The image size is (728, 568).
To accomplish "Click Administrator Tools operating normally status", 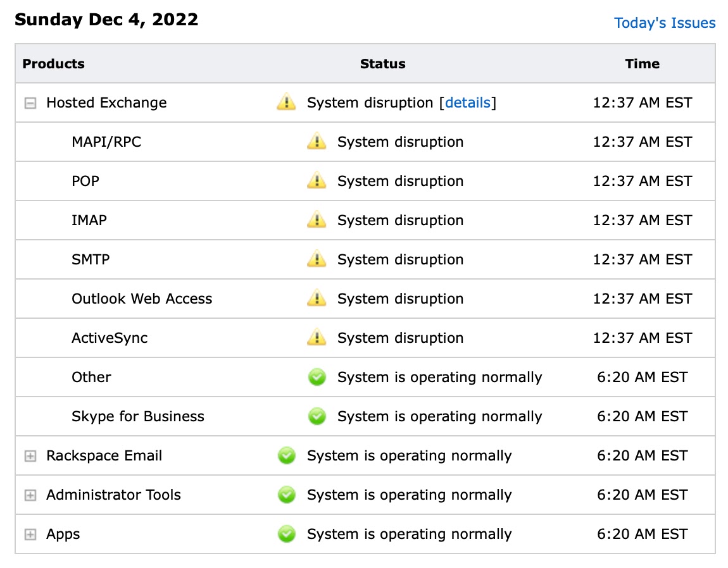I will coord(409,495).
